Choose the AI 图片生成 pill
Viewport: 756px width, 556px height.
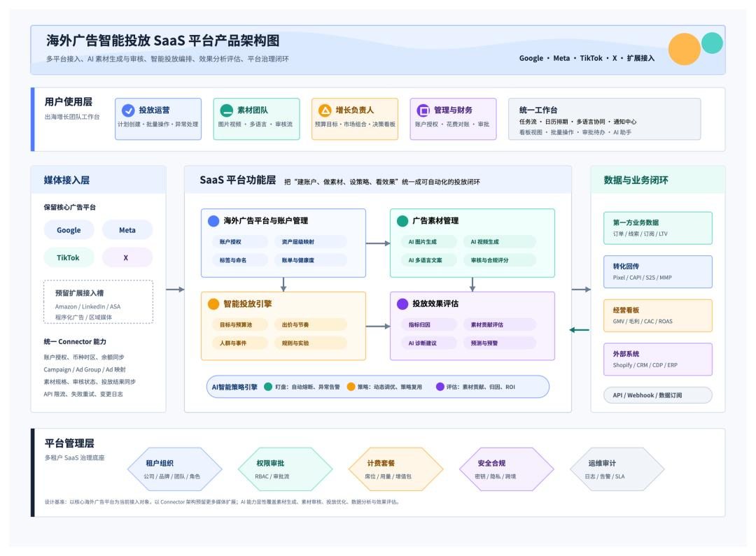coord(429,242)
